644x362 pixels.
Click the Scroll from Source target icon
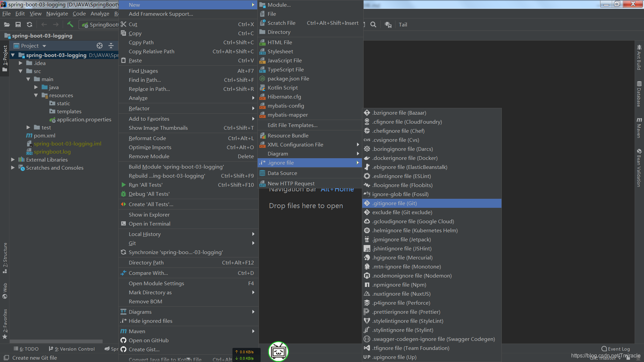[100, 46]
